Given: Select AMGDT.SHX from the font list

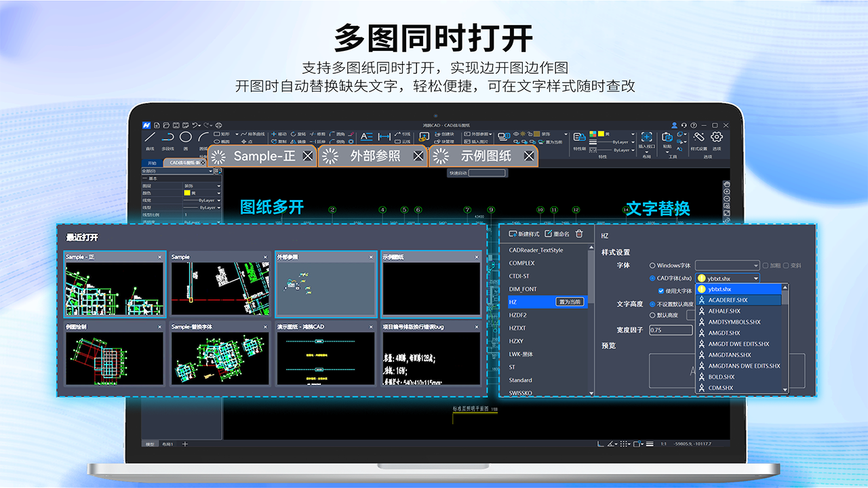Looking at the screenshot, I should pyautogui.click(x=724, y=333).
